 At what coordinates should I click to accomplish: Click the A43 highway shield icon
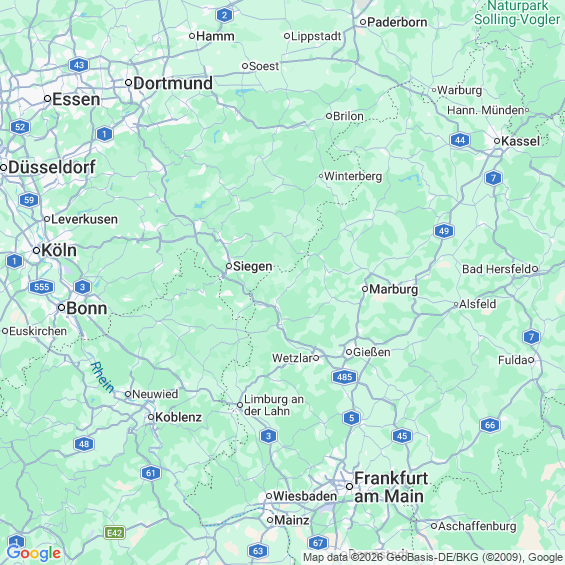pos(79,65)
